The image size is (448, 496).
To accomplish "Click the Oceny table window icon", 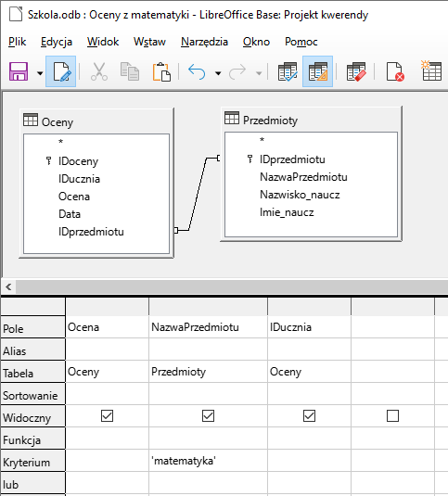I will point(31,120).
